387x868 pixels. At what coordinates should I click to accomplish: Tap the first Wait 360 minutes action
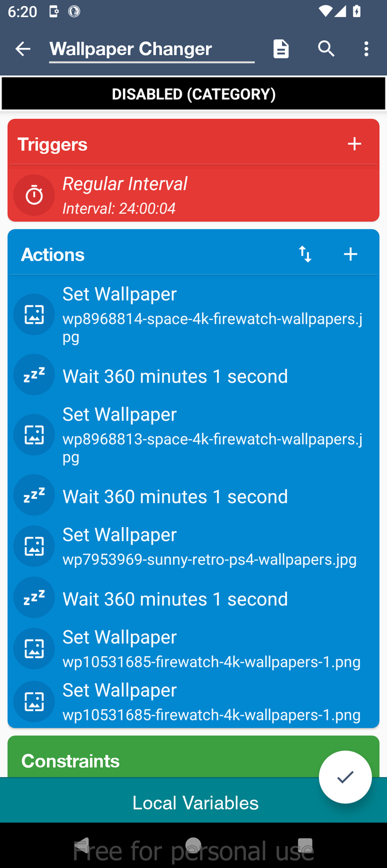pos(175,376)
